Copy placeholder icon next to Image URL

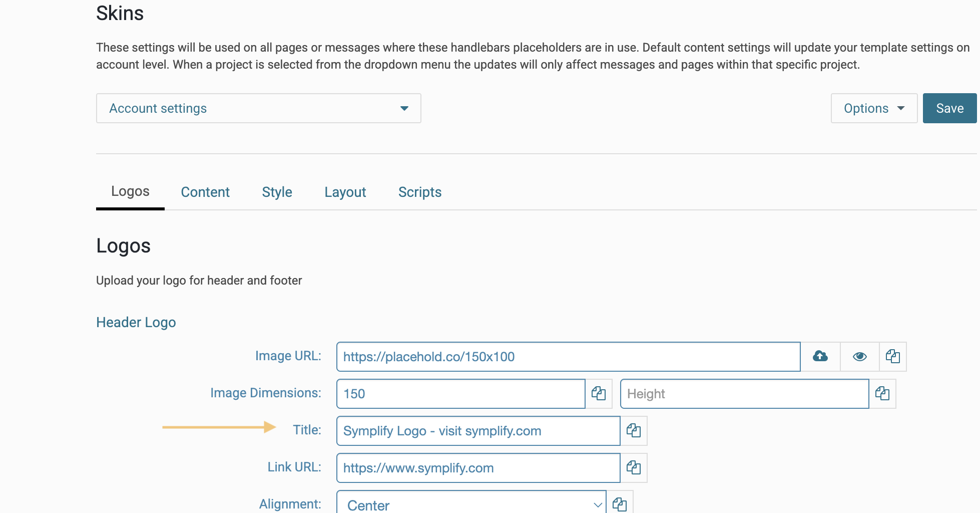coord(892,356)
